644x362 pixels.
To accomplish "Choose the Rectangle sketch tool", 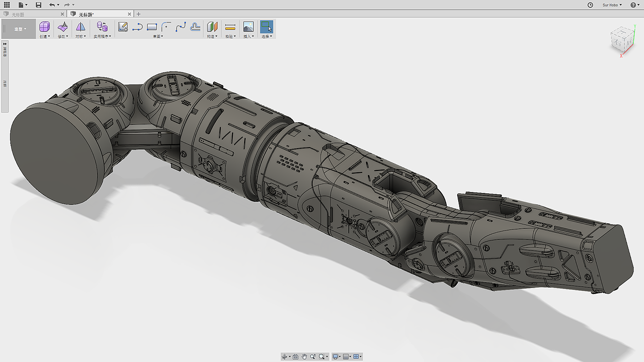I will click(152, 27).
